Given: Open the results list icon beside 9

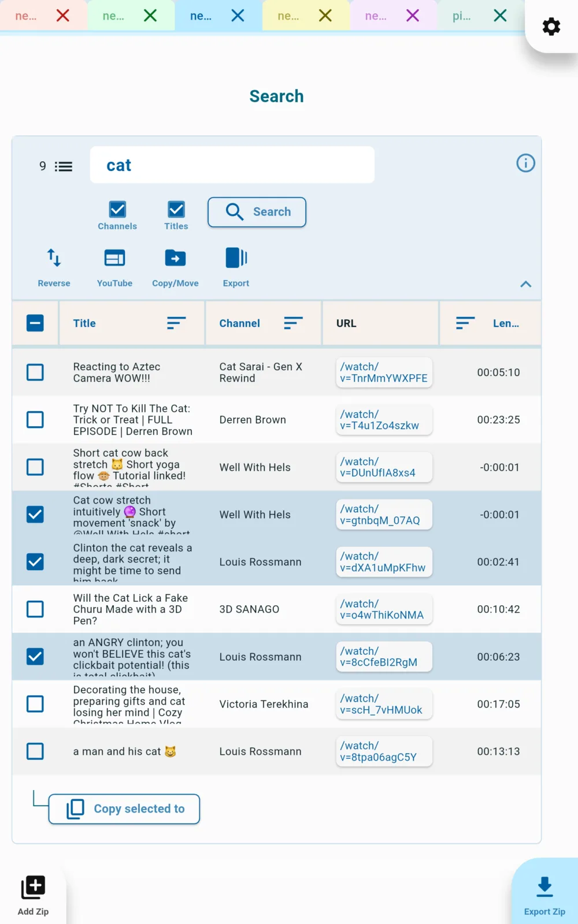Looking at the screenshot, I should [x=64, y=166].
